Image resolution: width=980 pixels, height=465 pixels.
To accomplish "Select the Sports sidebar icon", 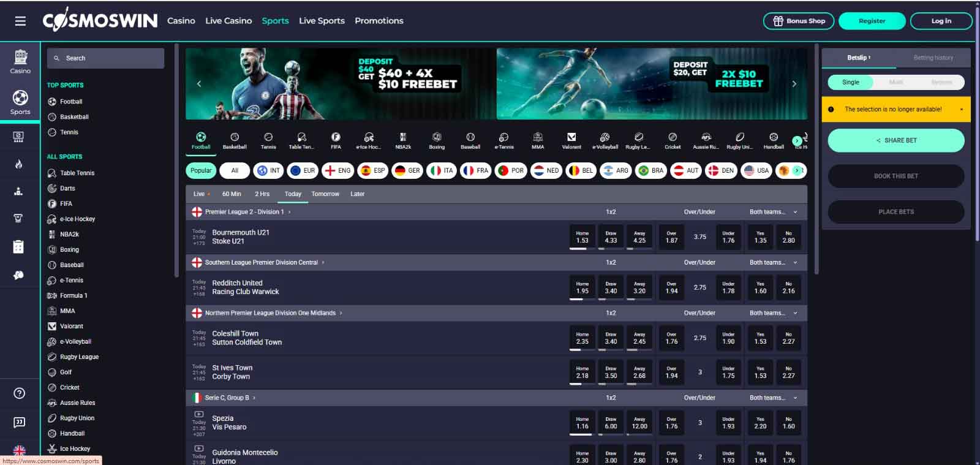I will coord(20,102).
